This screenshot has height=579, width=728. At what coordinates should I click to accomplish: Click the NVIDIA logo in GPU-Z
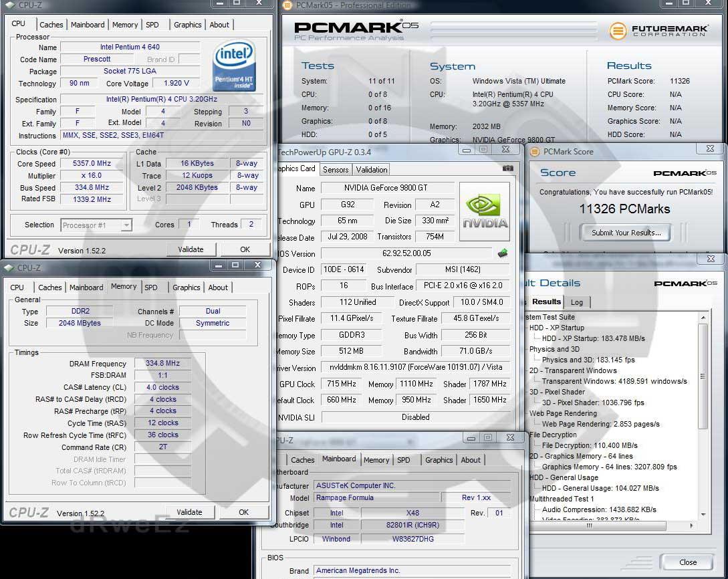484,212
